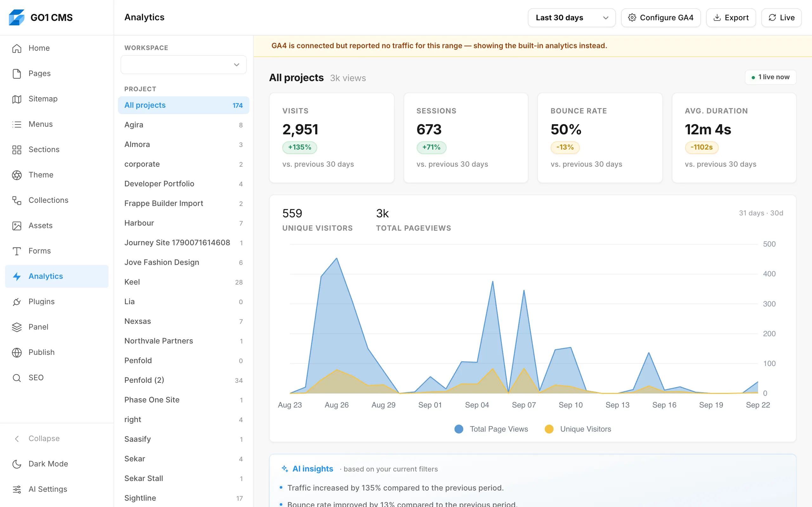The width and height of the screenshot is (812, 507).
Task: Open the Sitemap map icon in sidebar
Action: click(x=17, y=99)
